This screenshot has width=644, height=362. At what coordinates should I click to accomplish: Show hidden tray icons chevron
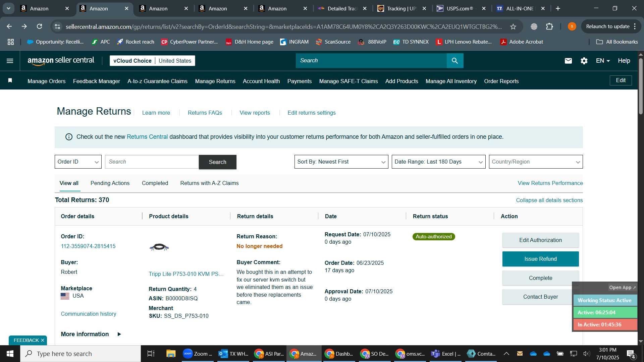[x=506, y=354]
